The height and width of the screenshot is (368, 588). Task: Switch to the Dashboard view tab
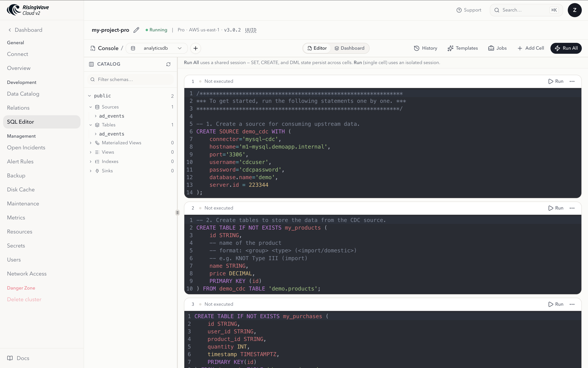click(349, 48)
